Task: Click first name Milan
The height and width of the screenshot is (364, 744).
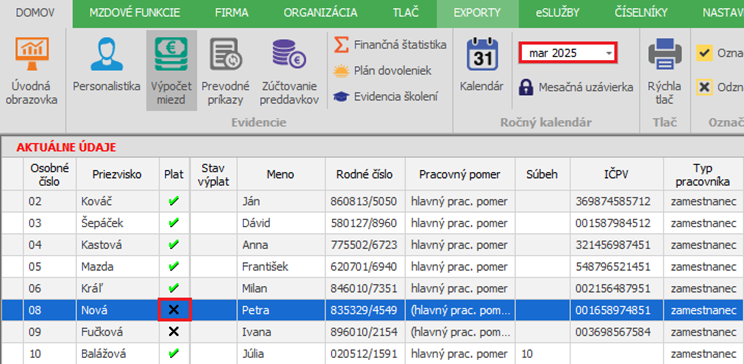Action: (x=255, y=289)
